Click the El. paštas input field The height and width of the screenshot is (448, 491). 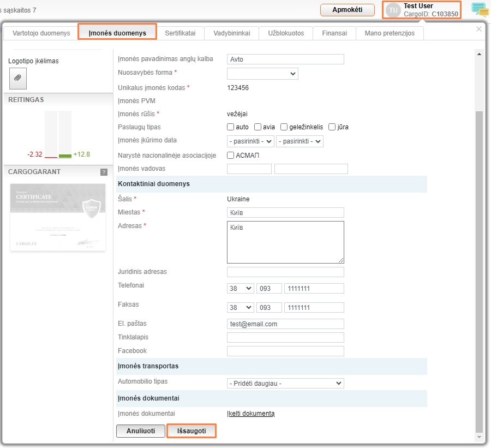click(x=285, y=324)
